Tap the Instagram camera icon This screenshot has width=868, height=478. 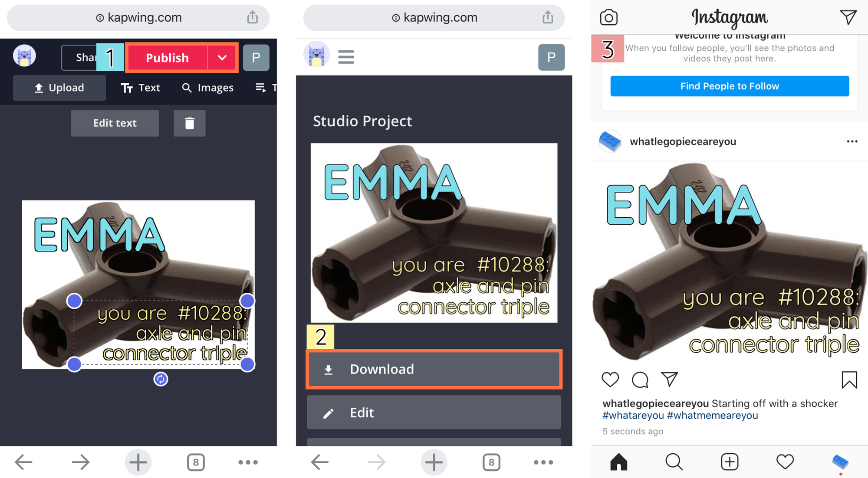(x=609, y=17)
